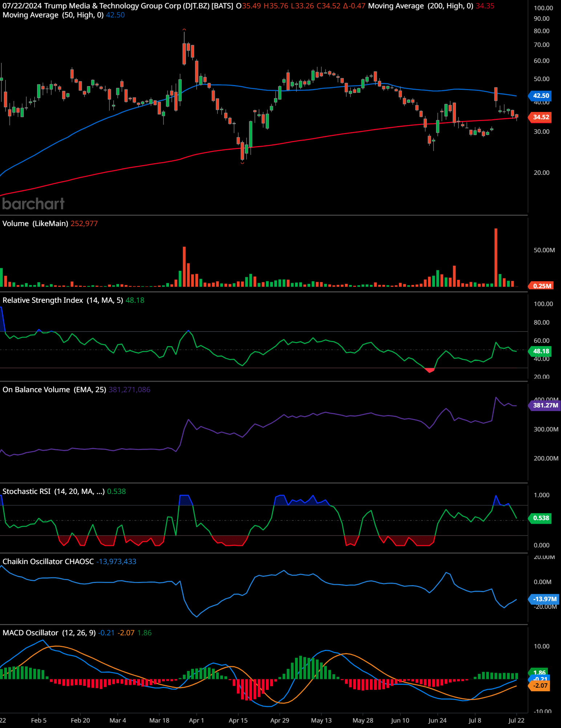Click the Chaikin value -13,973,433
This screenshot has width=561, height=728.
pos(116,562)
